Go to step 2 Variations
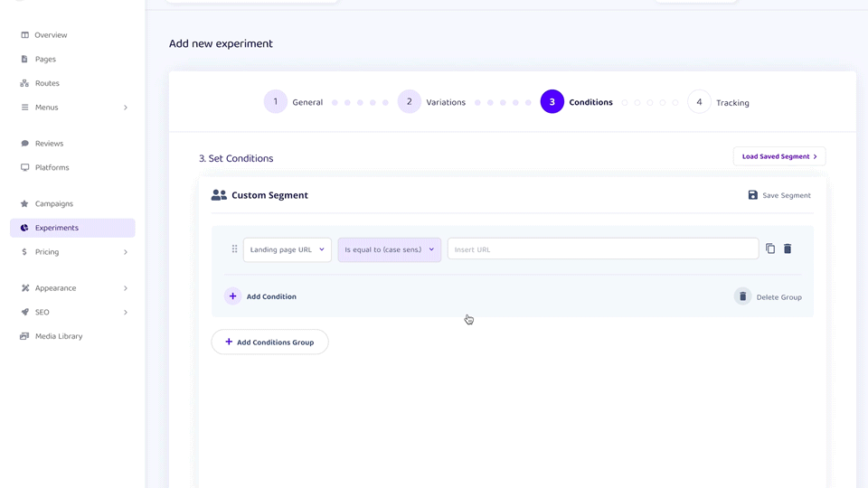Viewport: 868px width, 488px height. (432, 102)
